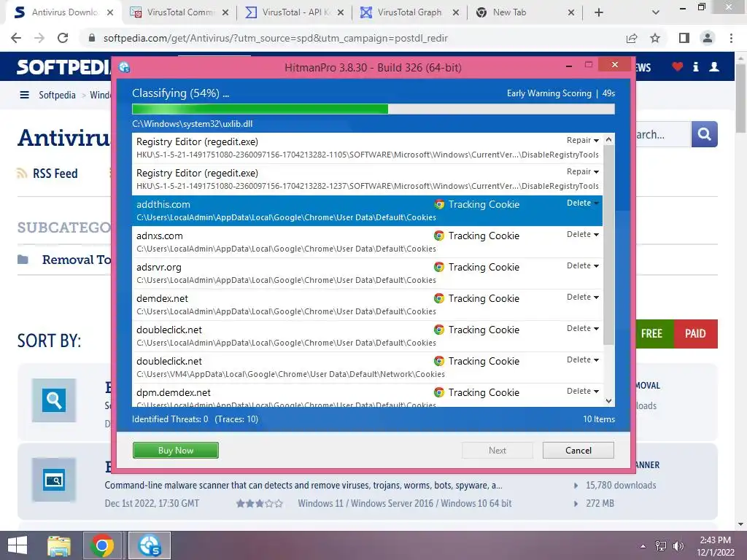Click Chrome icon beside adnxs.com Tracking Cookie
The image size is (747, 560).
click(x=438, y=236)
